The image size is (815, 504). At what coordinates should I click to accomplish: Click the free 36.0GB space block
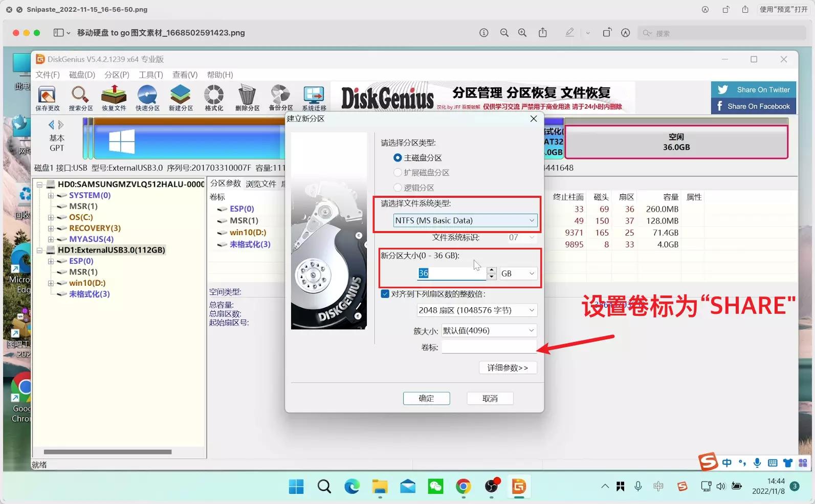tap(676, 142)
